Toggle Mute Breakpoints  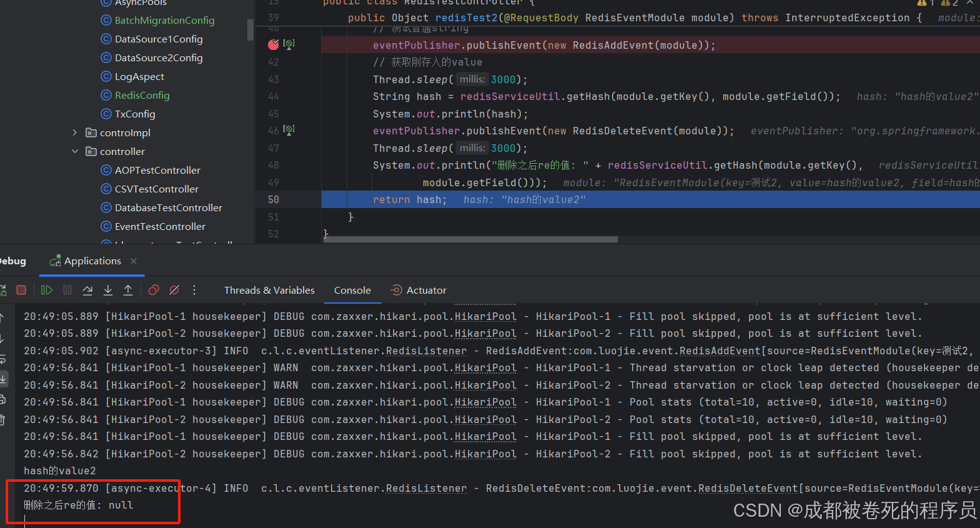174,290
